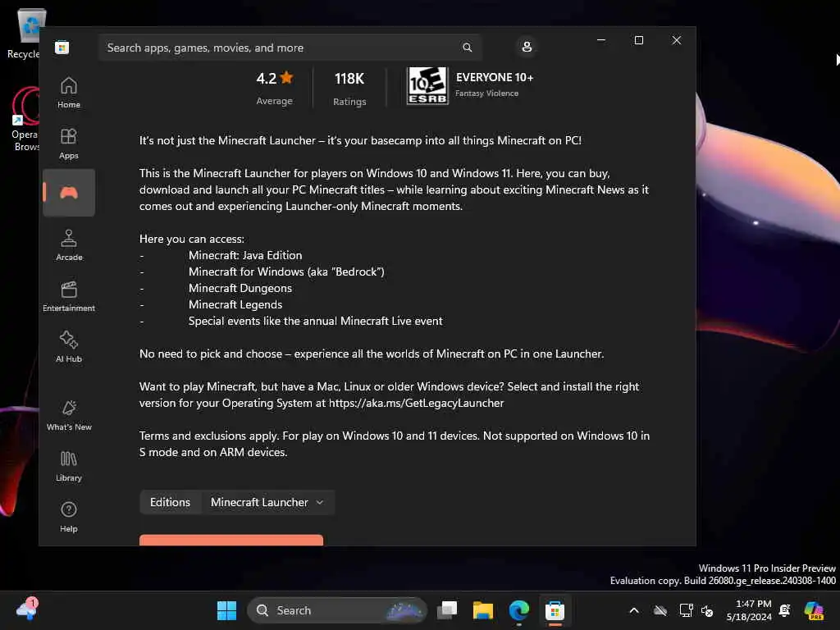Click the "Minecraft for Windows" Bedrock line

pyautogui.click(x=286, y=272)
